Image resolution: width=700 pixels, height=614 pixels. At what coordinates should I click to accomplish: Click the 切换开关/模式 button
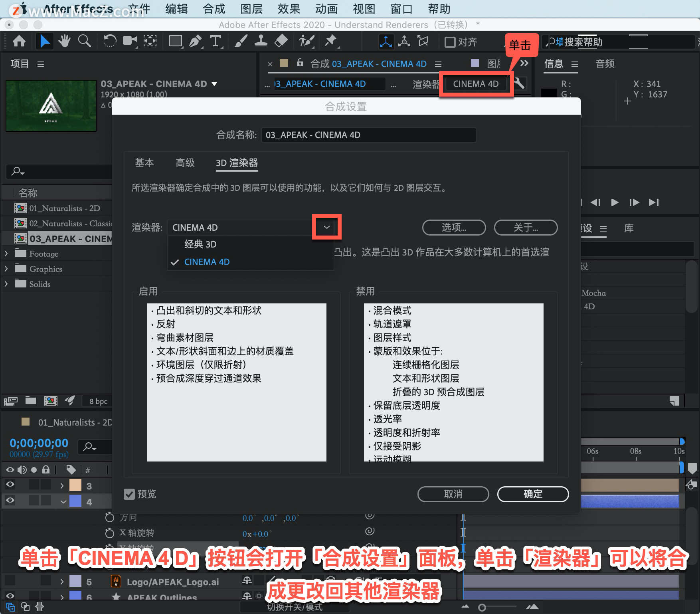[x=295, y=607]
